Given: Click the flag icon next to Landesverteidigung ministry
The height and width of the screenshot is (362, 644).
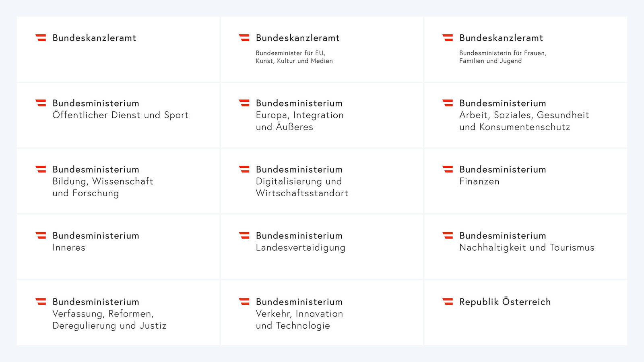Looking at the screenshot, I should click(244, 235).
